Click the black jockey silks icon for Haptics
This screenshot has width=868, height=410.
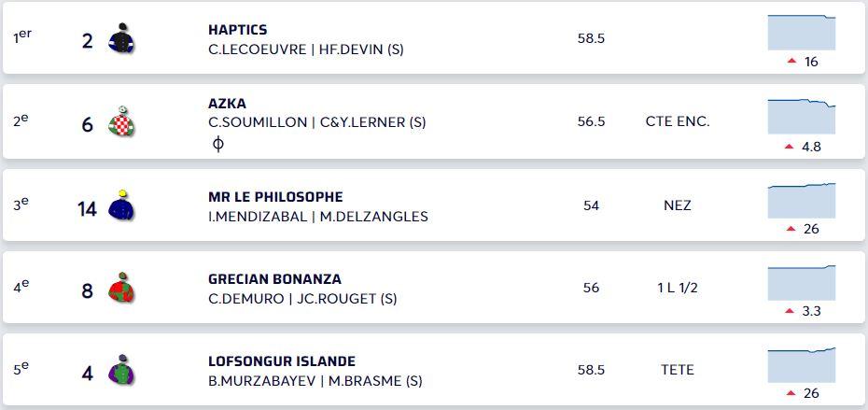coord(121,39)
